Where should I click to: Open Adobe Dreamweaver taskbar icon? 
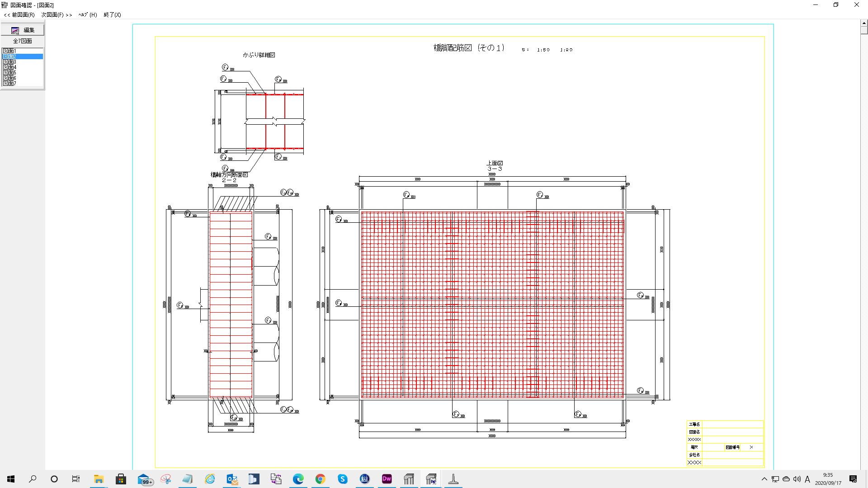387,479
